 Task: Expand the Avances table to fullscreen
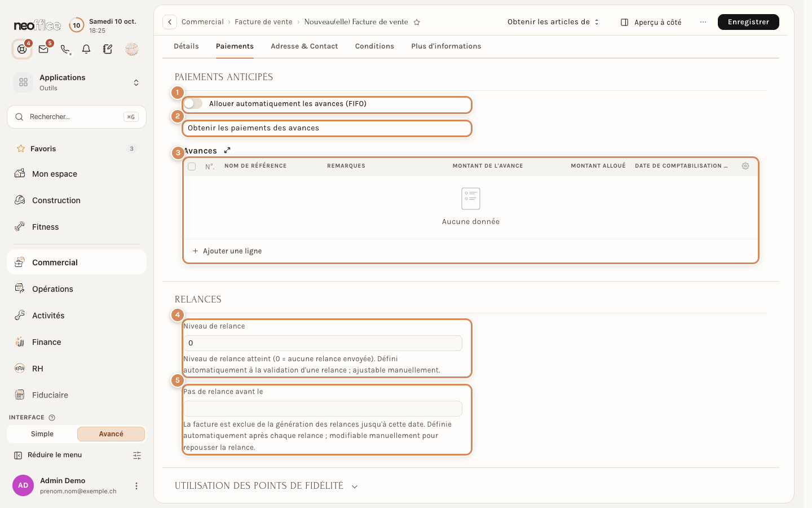click(x=227, y=150)
